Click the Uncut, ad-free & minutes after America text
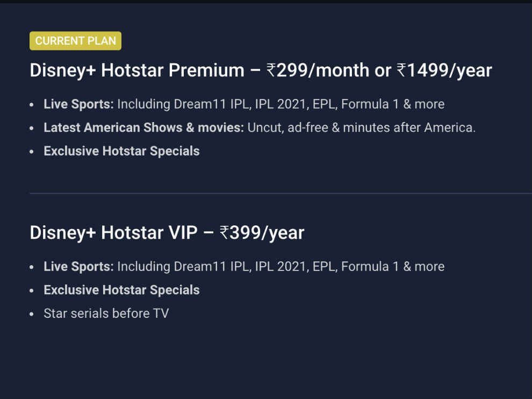 click(x=362, y=127)
